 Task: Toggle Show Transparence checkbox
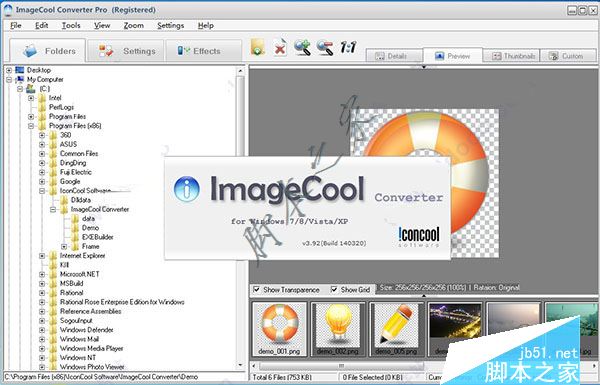[257, 289]
